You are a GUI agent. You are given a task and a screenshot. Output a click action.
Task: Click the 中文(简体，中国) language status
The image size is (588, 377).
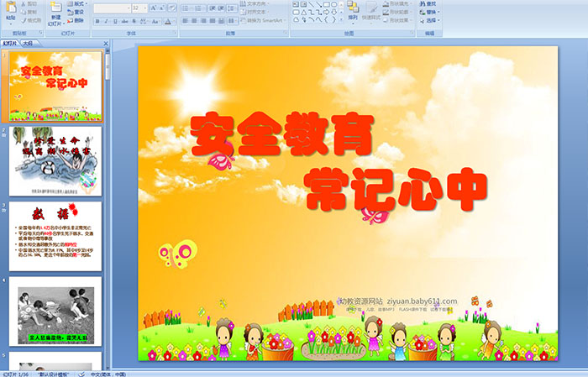tap(108, 374)
